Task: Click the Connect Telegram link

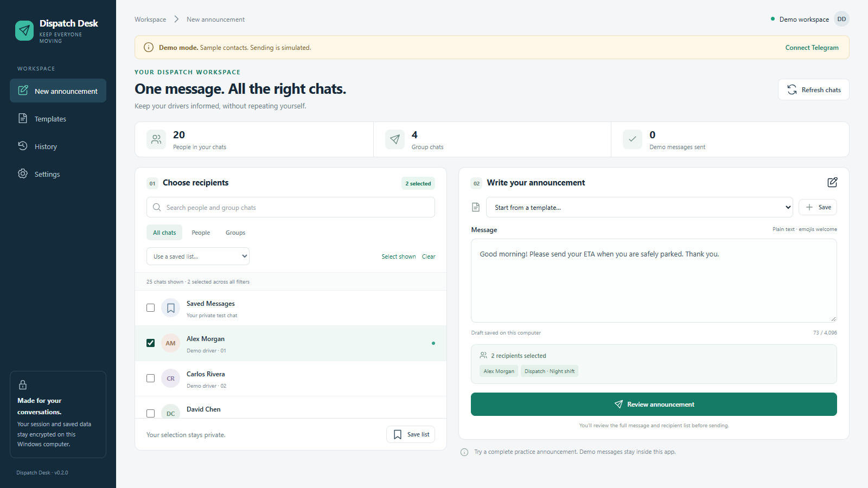Action: [x=812, y=48]
